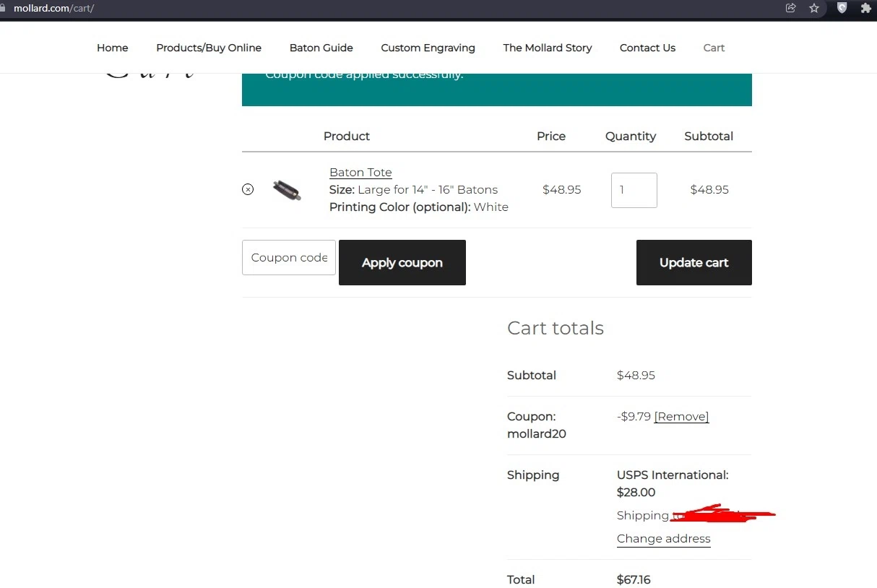
Task: Open the Contact Us page
Action: coord(647,48)
